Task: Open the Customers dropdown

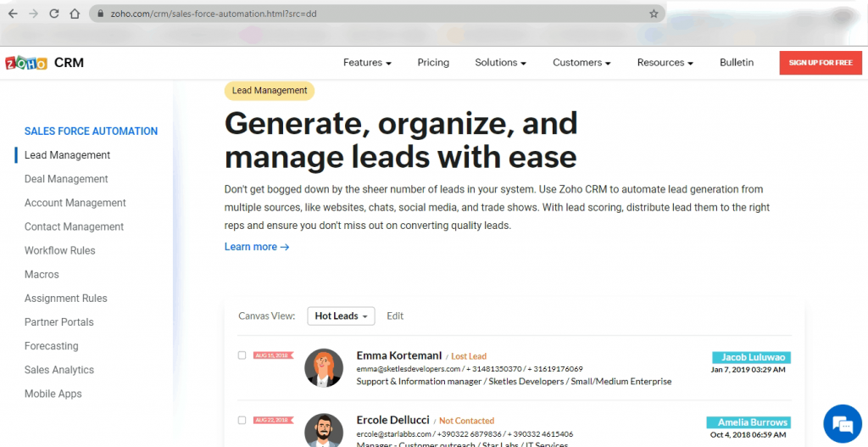Action: tap(581, 63)
